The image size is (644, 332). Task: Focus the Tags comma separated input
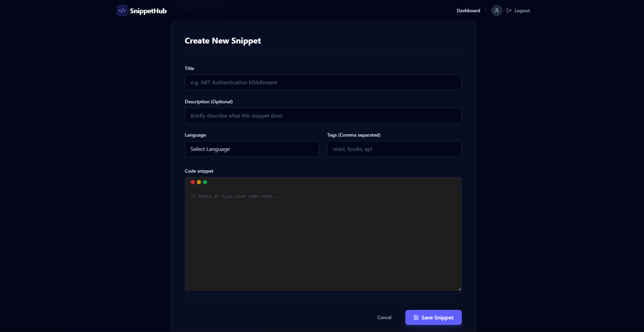[394, 149]
